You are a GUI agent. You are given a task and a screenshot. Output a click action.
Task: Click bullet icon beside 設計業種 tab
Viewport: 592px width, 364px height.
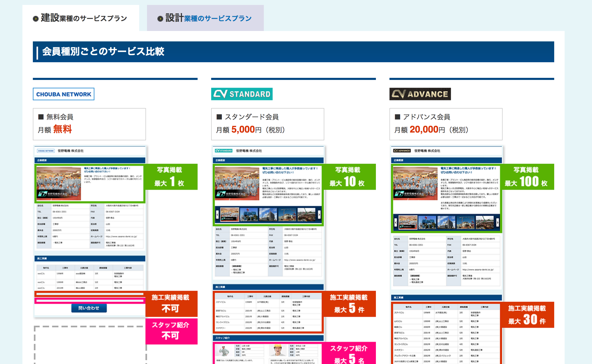coord(160,19)
